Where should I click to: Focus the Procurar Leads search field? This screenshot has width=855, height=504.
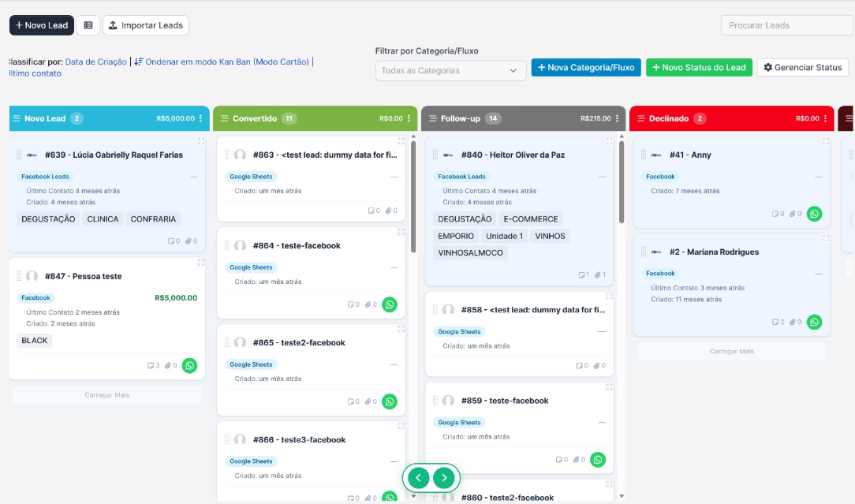click(787, 25)
